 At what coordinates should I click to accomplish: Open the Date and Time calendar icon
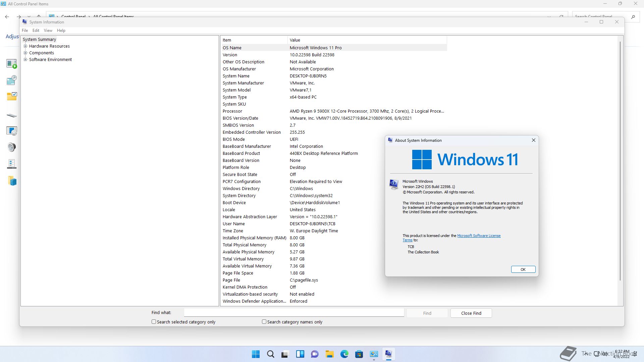point(12,80)
